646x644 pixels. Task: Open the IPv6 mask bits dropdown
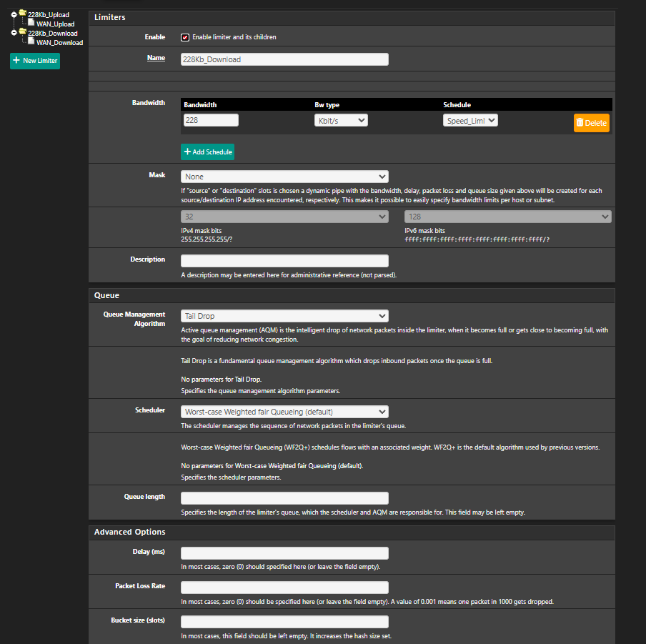(508, 217)
